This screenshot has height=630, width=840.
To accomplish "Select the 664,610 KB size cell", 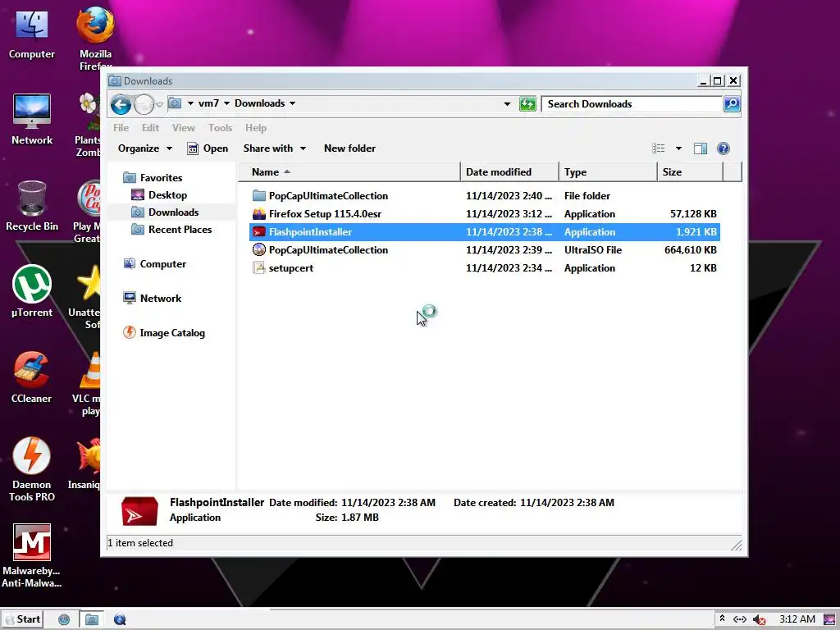I will (x=690, y=250).
